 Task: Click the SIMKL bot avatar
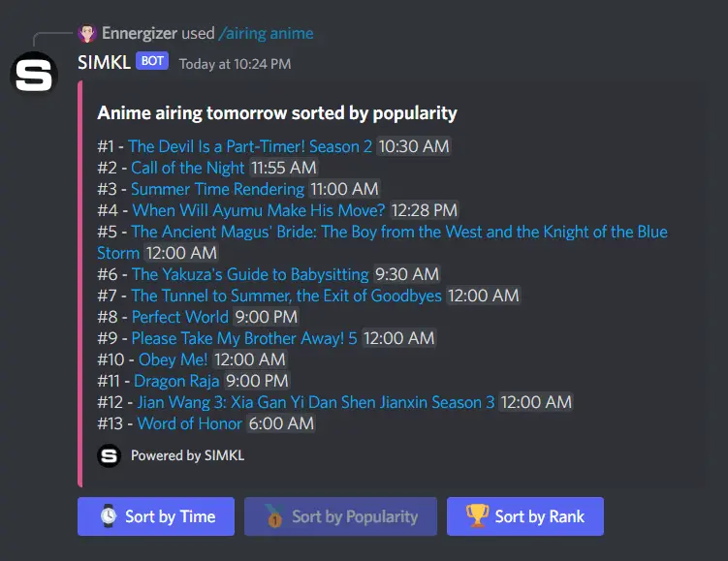pos(33,75)
